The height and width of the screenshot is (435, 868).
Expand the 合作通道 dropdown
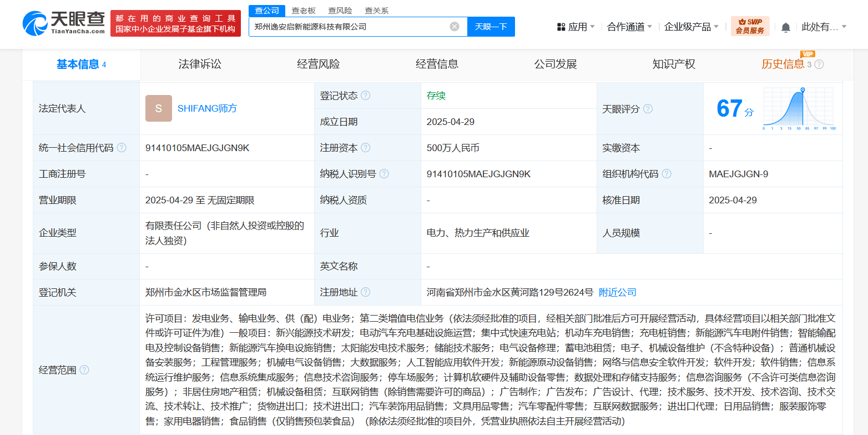629,27
